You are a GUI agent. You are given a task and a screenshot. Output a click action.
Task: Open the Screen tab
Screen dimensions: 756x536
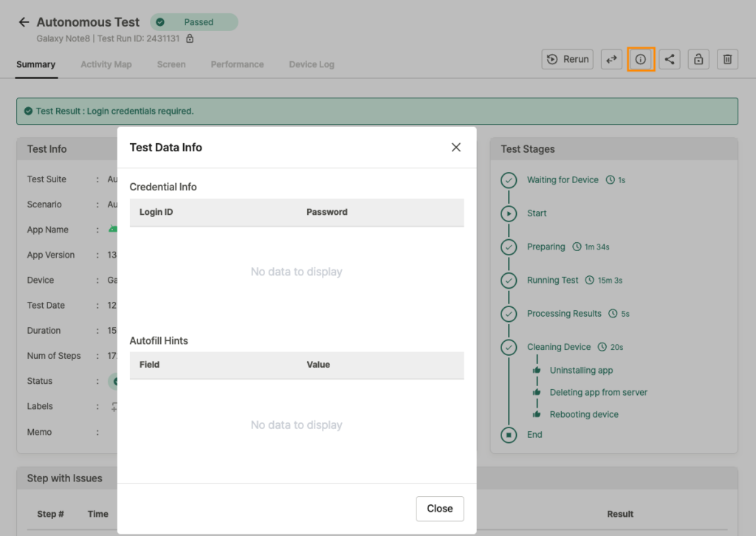pyautogui.click(x=171, y=64)
